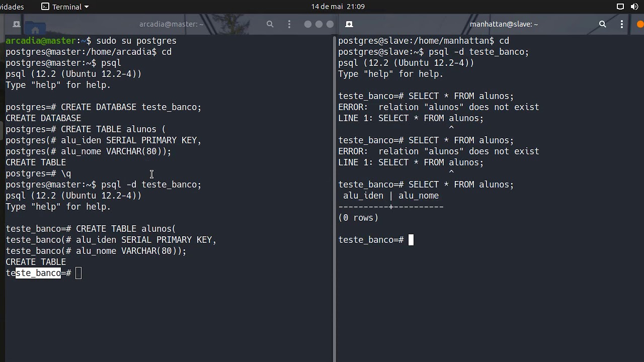
Task: Click the screen icon in system tray
Action: point(620,7)
